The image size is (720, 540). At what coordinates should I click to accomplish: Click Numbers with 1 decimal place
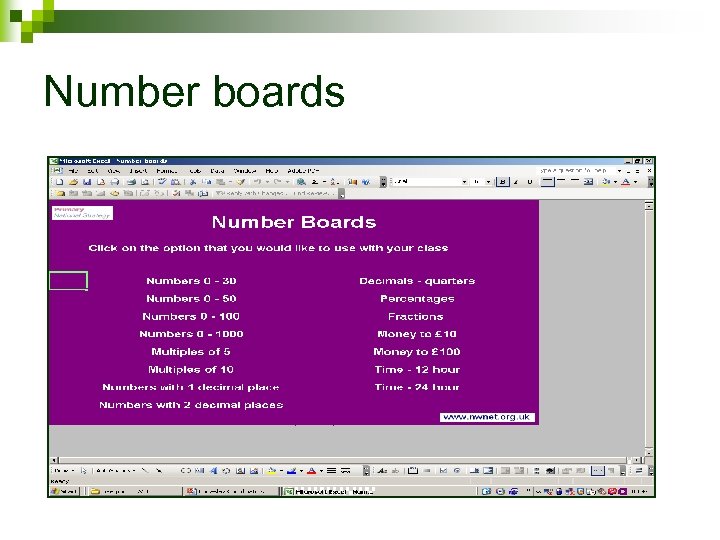[191, 388]
